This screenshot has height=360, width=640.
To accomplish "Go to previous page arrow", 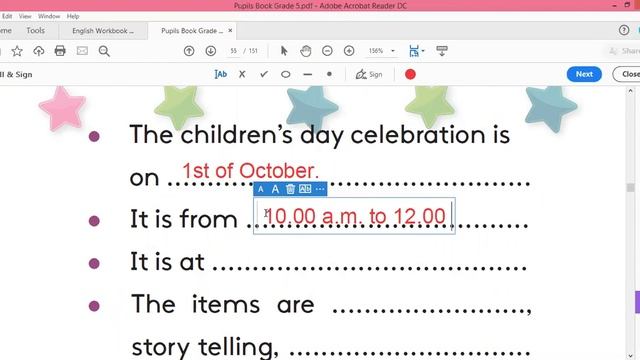I will click(x=189, y=51).
